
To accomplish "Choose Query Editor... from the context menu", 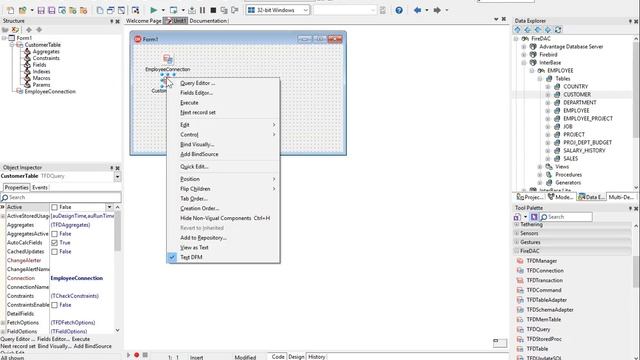I will click(x=223, y=83).
